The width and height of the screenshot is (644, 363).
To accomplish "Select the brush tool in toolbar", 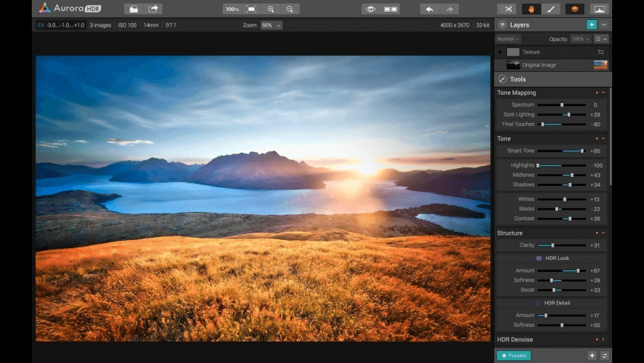I will [x=551, y=9].
